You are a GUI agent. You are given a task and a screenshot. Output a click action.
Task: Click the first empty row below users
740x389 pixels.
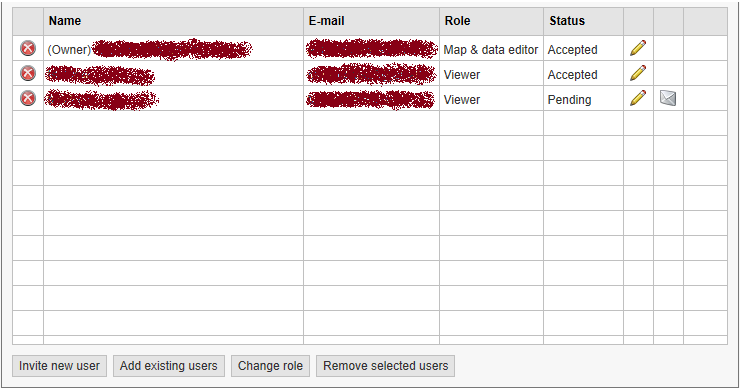pyautogui.click(x=370, y=123)
